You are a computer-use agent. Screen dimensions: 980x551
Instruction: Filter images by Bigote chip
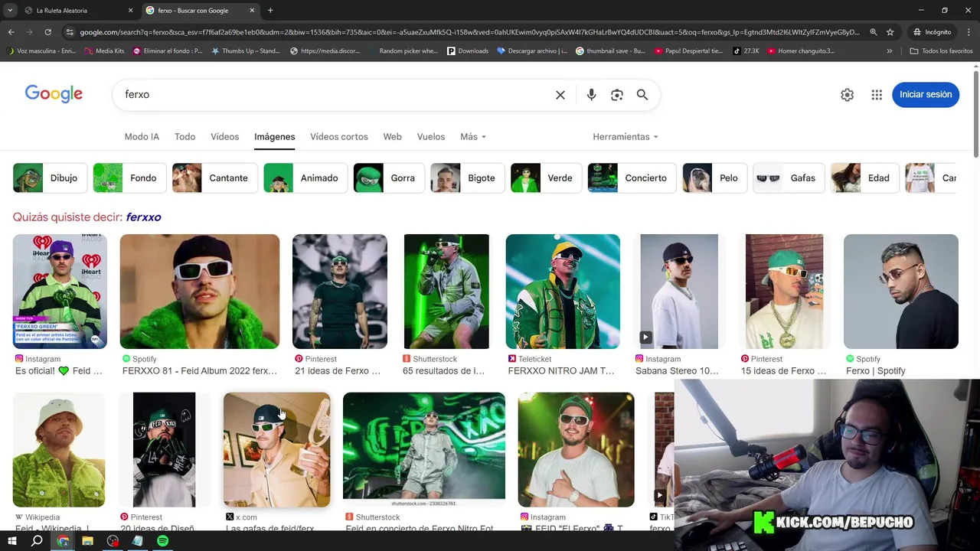click(x=468, y=178)
